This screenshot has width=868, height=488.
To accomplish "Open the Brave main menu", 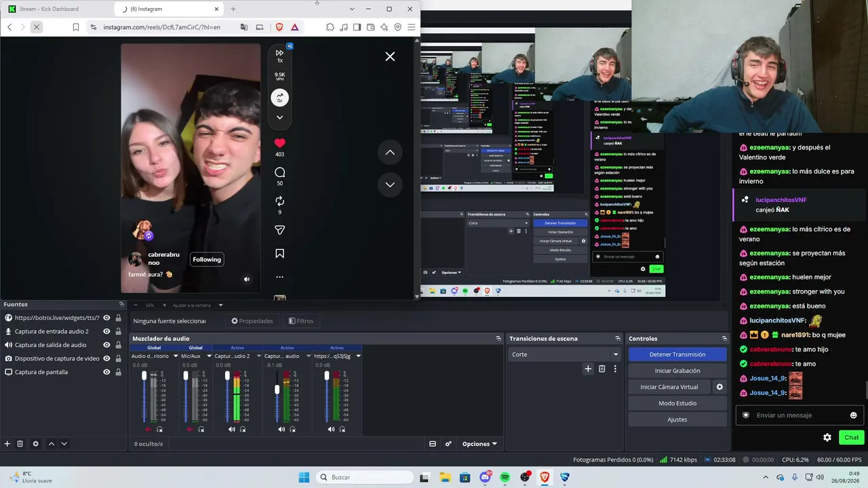I will coord(411,27).
